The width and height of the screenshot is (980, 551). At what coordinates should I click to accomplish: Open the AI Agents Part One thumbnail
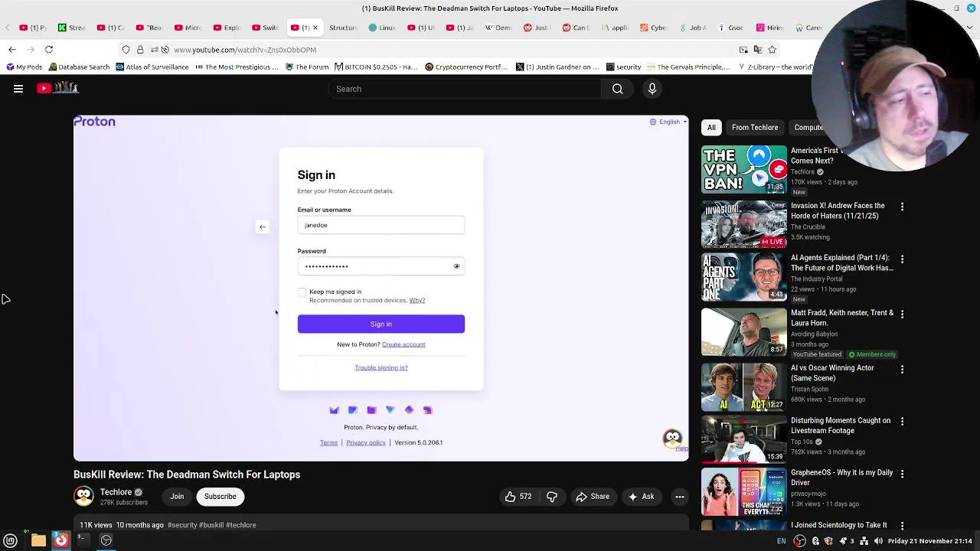point(744,277)
